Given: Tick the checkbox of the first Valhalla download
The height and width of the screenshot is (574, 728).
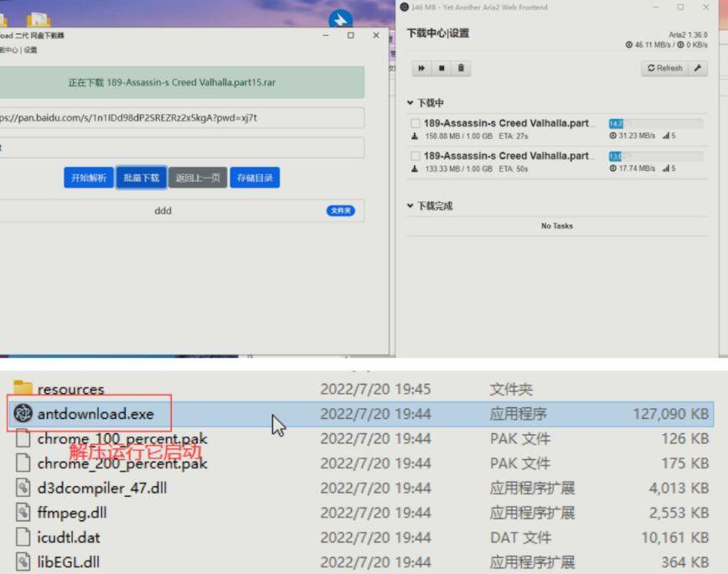Looking at the screenshot, I should tap(416, 121).
